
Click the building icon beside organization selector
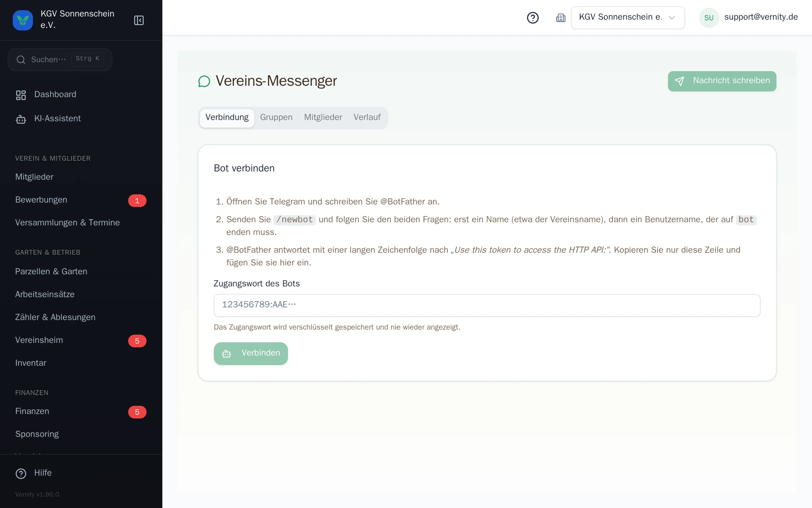tap(560, 18)
